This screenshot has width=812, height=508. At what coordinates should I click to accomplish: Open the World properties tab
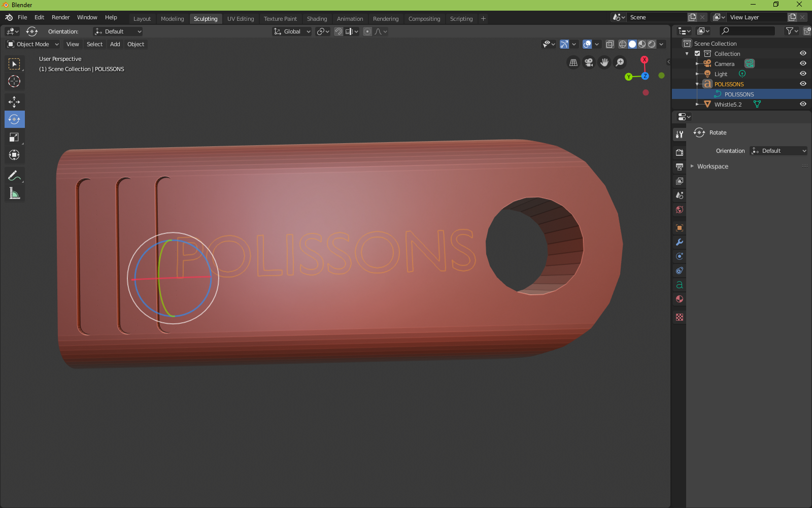pos(680,209)
